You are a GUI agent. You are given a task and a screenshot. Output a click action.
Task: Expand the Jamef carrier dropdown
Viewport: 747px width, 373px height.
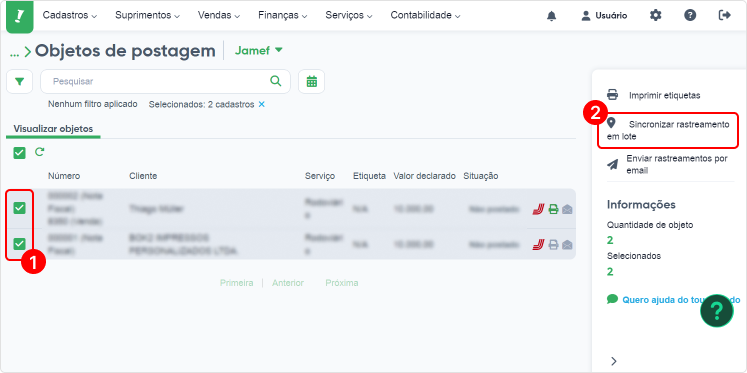[x=259, y=50]
